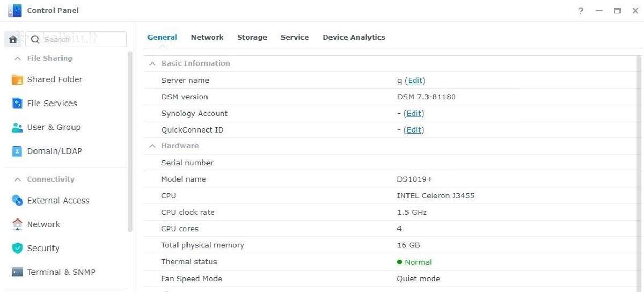This screenshot has height=292, width=644.
Task: Click the Control Panel app icon in title bar
Action: coord(15,11)
